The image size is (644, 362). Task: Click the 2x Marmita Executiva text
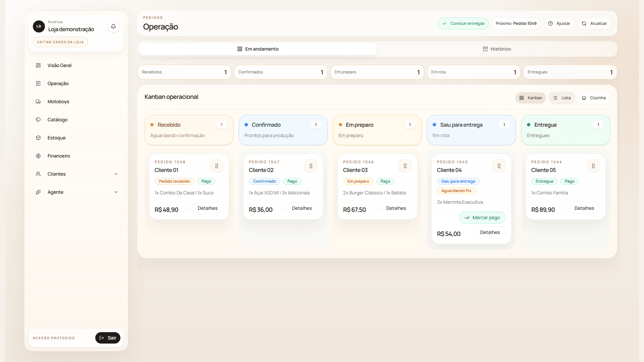pos(460,202)
